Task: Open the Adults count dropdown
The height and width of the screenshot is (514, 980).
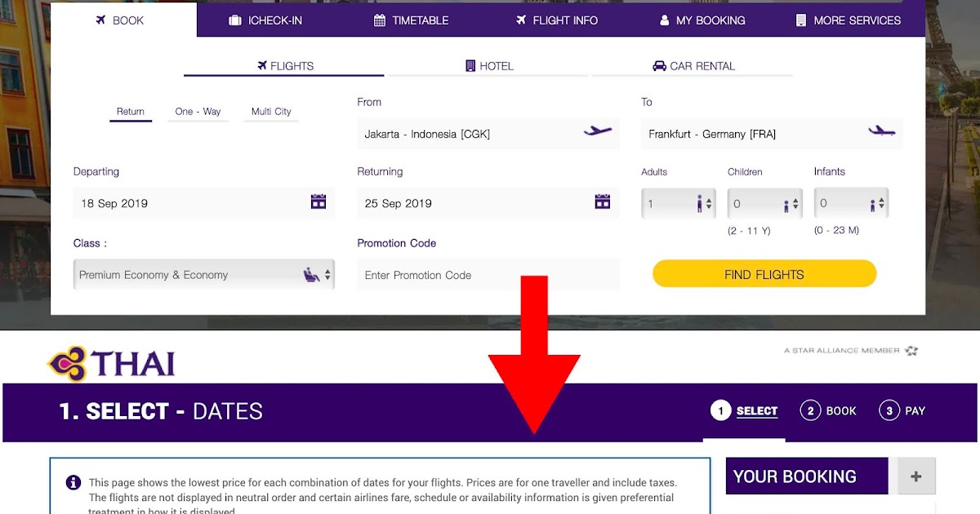Action: pyautogui.click(x=679, y=203)
